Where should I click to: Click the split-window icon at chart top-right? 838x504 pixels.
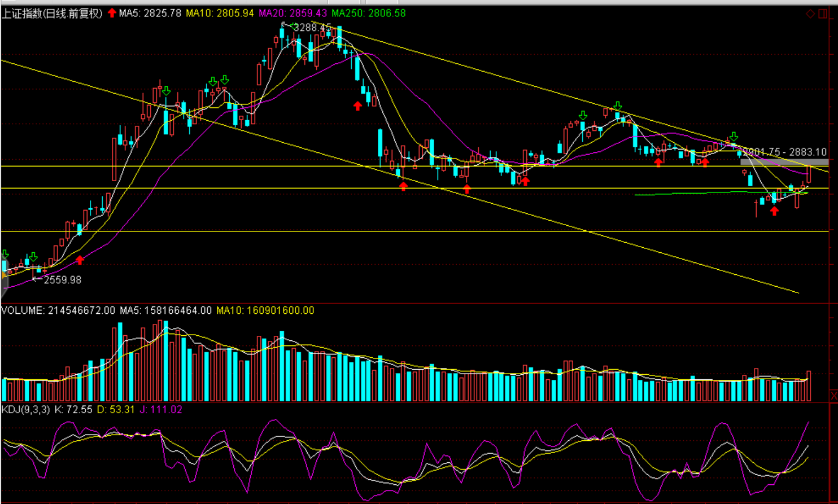(822, 14)
